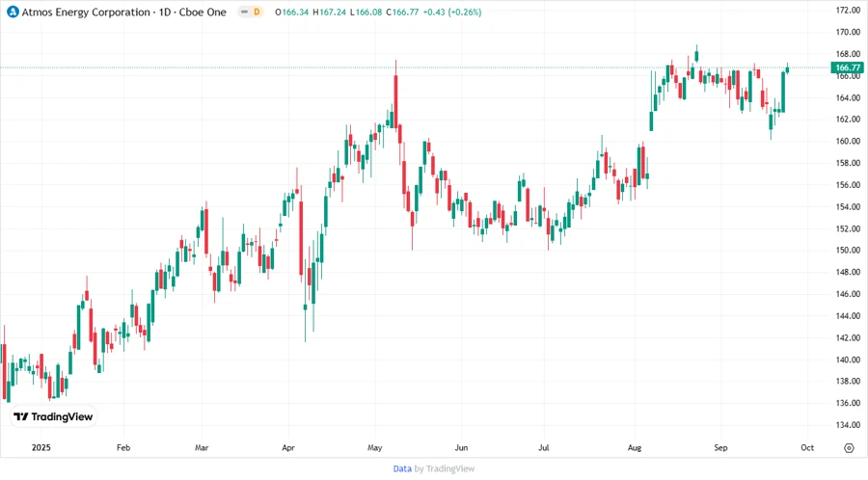Click the Mar label on time axis

tap(203, 447)
